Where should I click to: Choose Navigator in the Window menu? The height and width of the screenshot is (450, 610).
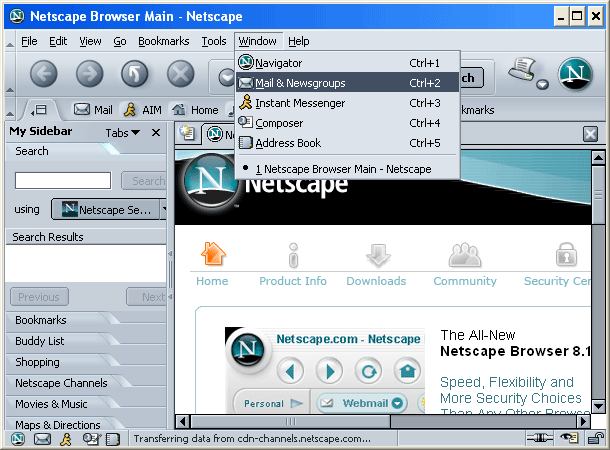point(347,63)
